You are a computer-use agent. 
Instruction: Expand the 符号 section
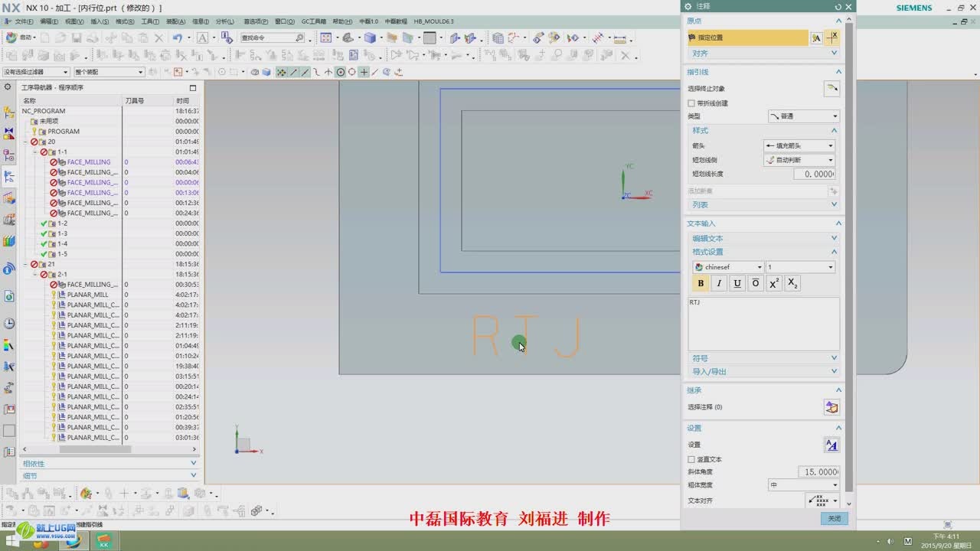click(763, 358)
